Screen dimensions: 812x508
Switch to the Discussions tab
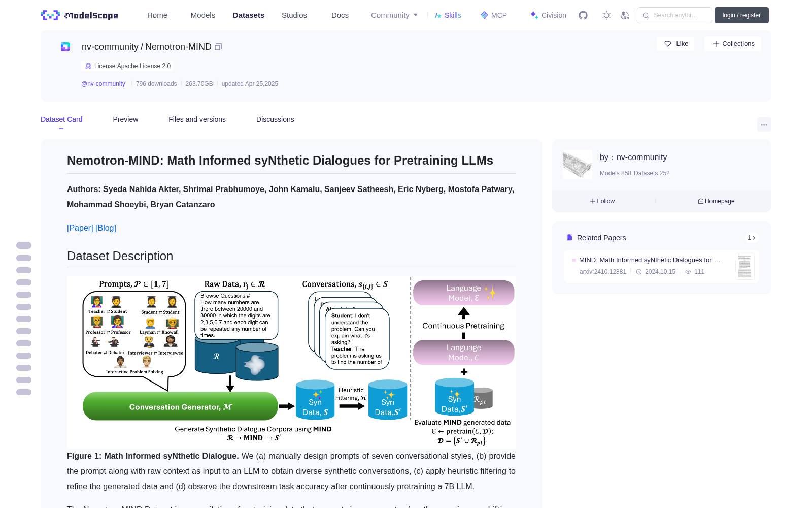pyautogui.click(x=275, y=119)
